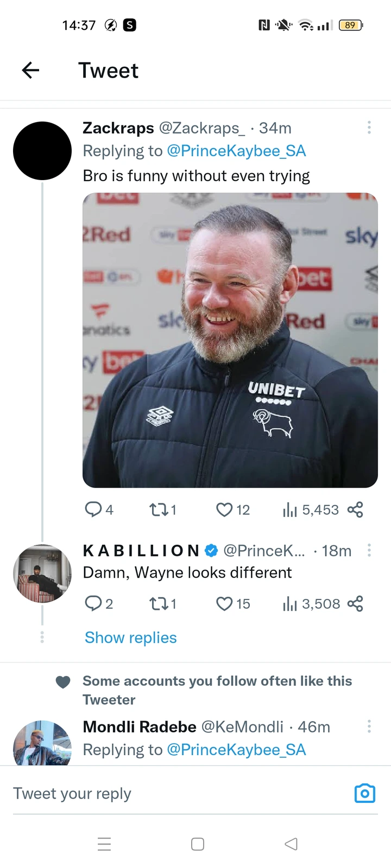The image size is (391, 868).
Task: Share the KABILLION tweet
Action: [355, 603]
